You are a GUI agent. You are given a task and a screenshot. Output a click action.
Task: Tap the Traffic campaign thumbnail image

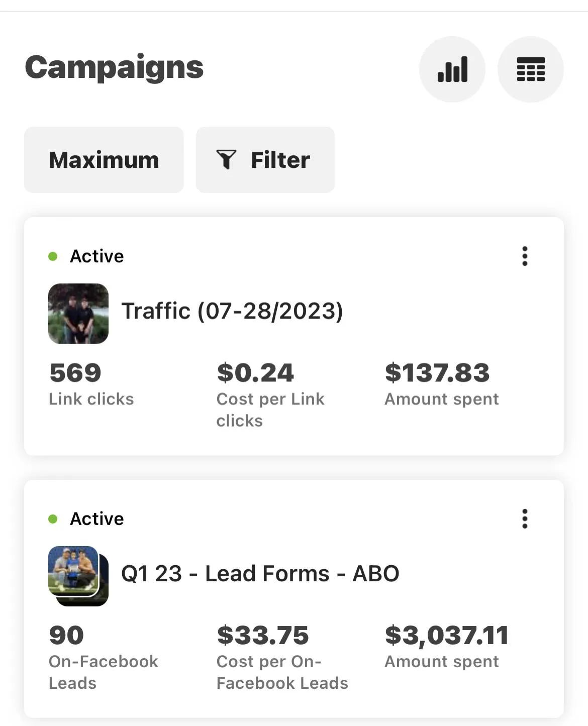pos(78,314)
